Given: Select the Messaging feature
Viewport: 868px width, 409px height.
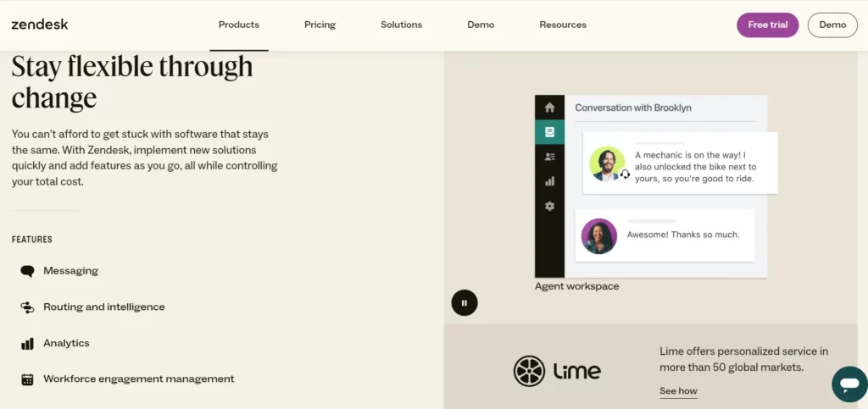Looking at the screenshot, I should (x=71, y=271).
